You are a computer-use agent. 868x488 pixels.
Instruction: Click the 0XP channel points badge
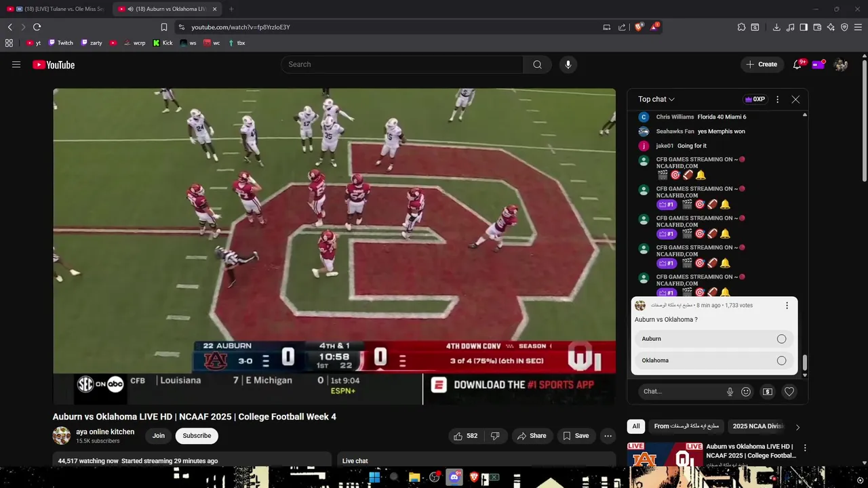click(x=755, y=99)
